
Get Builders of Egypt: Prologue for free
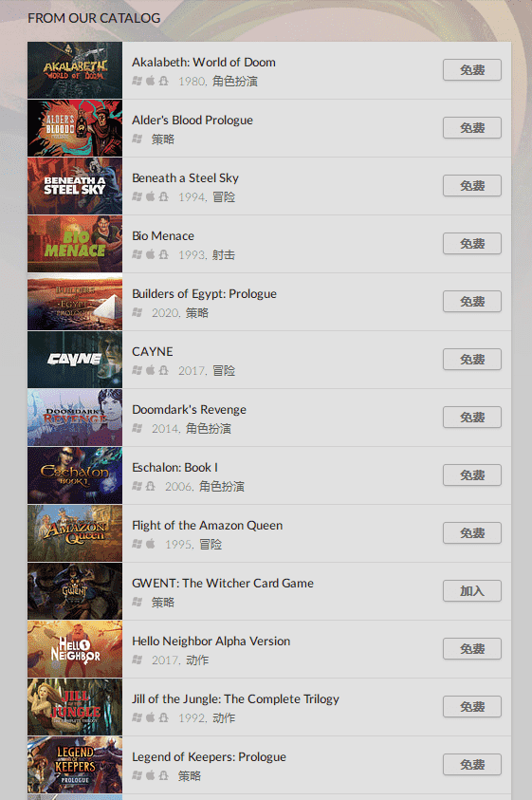pos(472,302)
